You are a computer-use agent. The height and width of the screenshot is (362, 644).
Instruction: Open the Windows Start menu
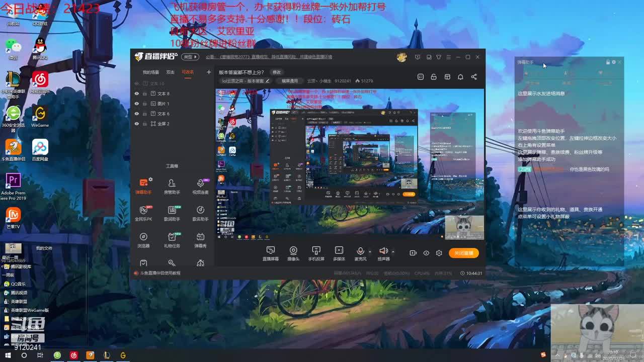pos(7,355)
